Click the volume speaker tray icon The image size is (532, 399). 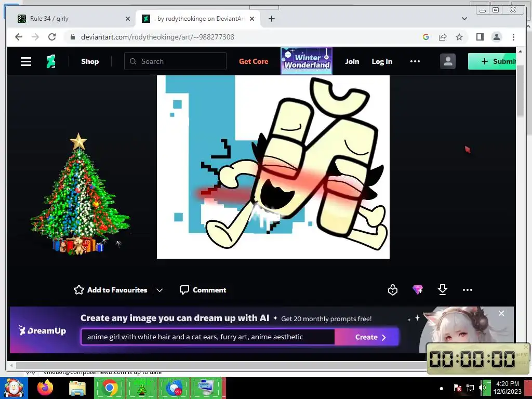tap(482, 388)
